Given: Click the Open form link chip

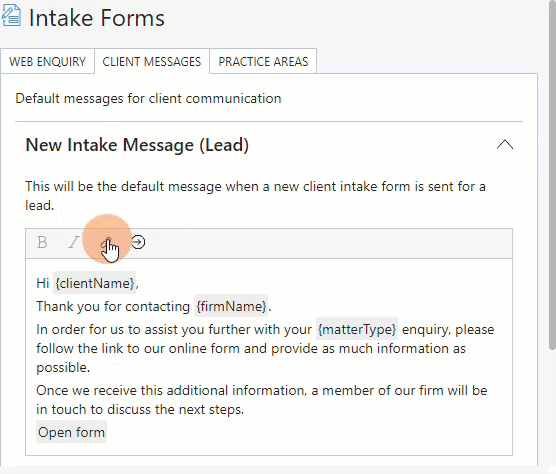Looking at the screenshot, I should pos(71,432).
